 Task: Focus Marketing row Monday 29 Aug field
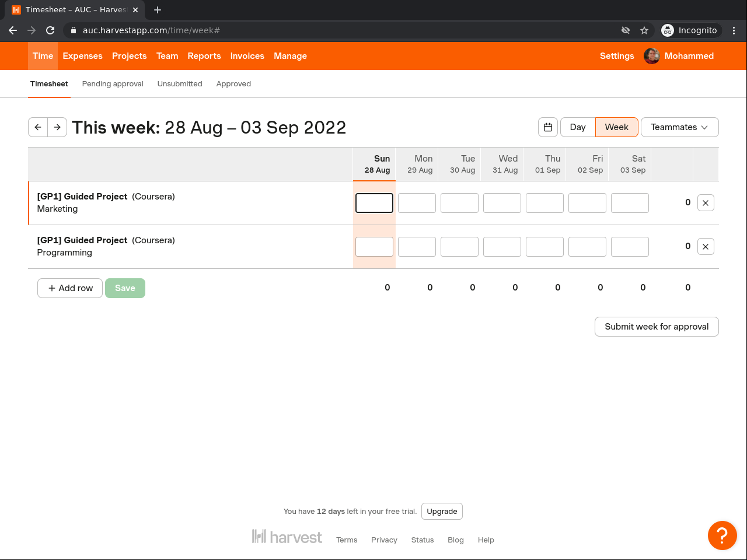417,203
